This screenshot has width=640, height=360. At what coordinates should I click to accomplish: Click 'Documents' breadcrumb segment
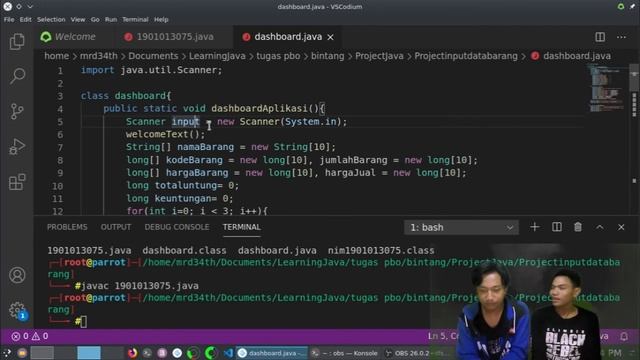tap(153, 56)
